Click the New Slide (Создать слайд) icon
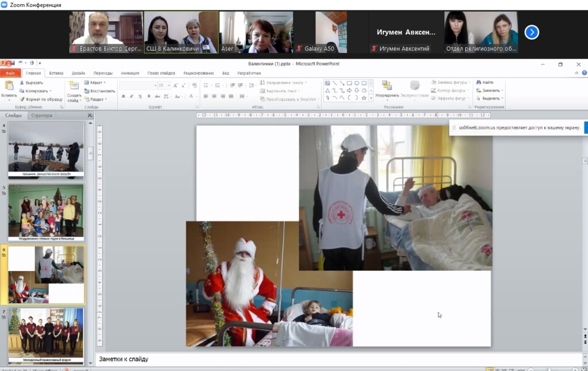 coord(74,86)
